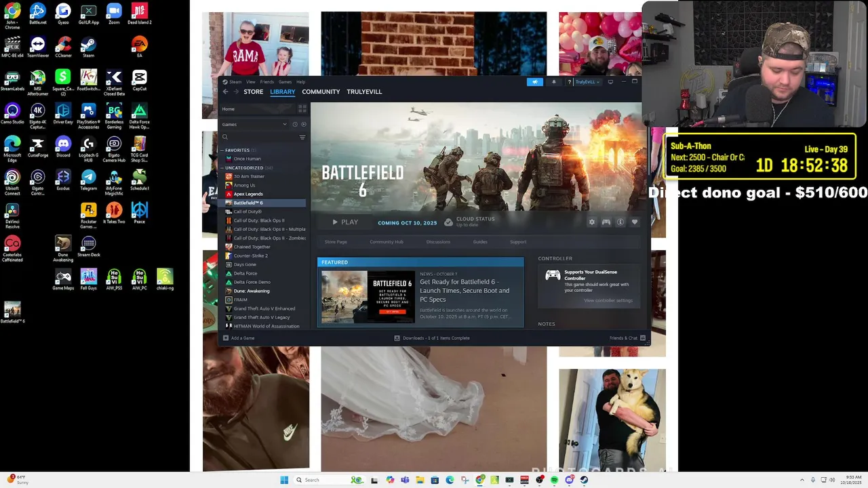Switch to the STORE tab
Viewport: 868px width, 488px height.
[x=254, y=91]
